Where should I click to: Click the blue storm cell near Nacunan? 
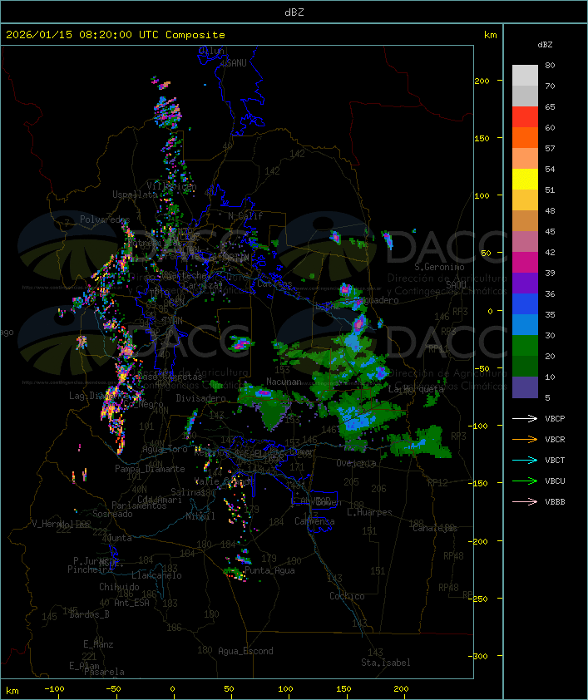pyautogui.click(x=264, y=393)
